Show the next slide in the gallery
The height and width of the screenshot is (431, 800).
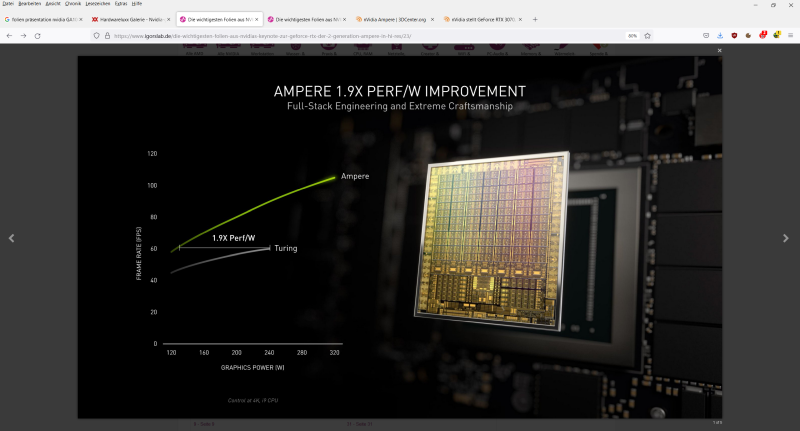tap(786, 238)
